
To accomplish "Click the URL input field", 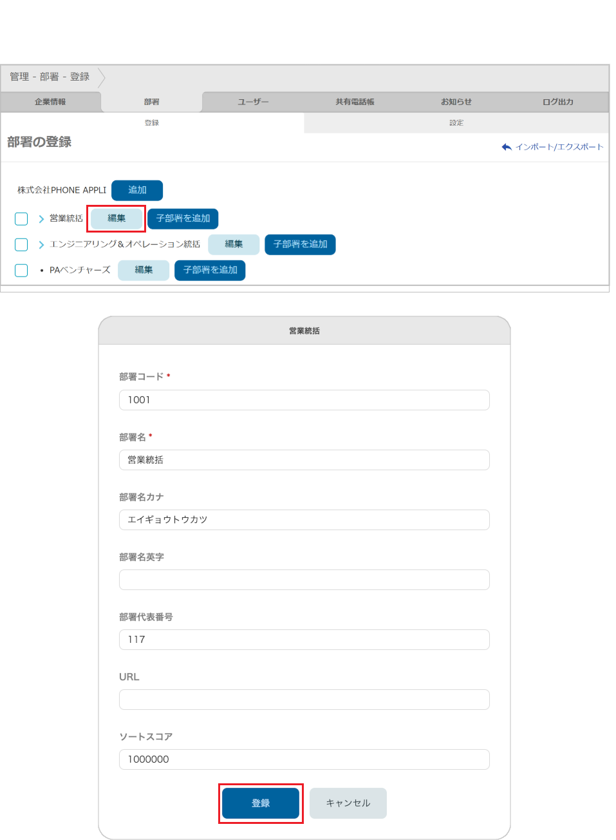I will (x=304, y=700).
